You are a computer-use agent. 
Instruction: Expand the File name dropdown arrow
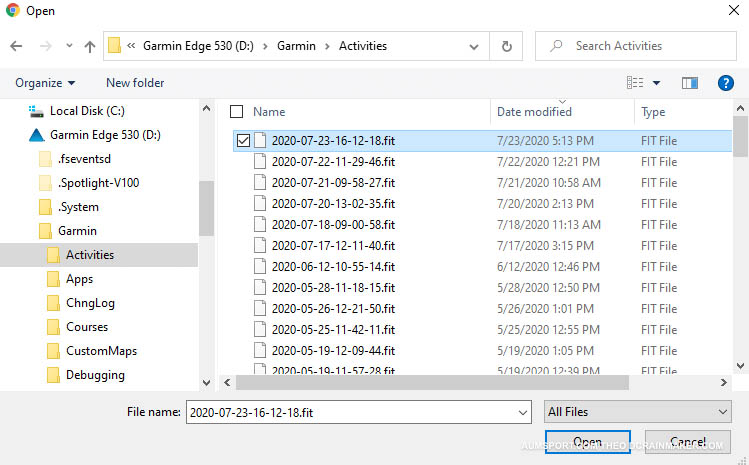pos(523,412)
